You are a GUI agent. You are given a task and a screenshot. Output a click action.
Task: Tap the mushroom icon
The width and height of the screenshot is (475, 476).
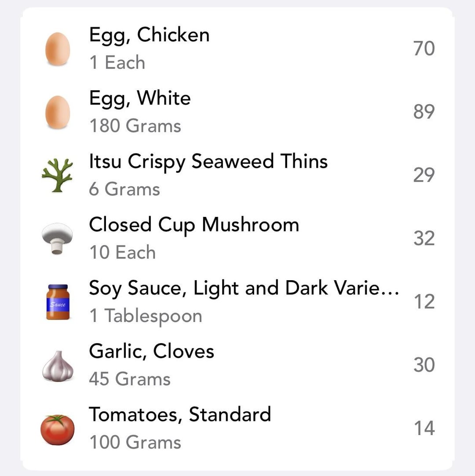tap(57, 238)
